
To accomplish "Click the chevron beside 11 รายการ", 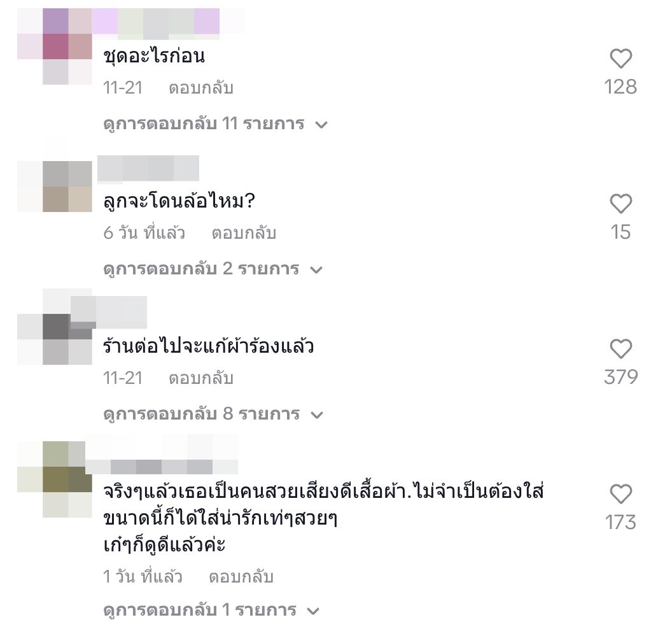I will click(321, 125).
